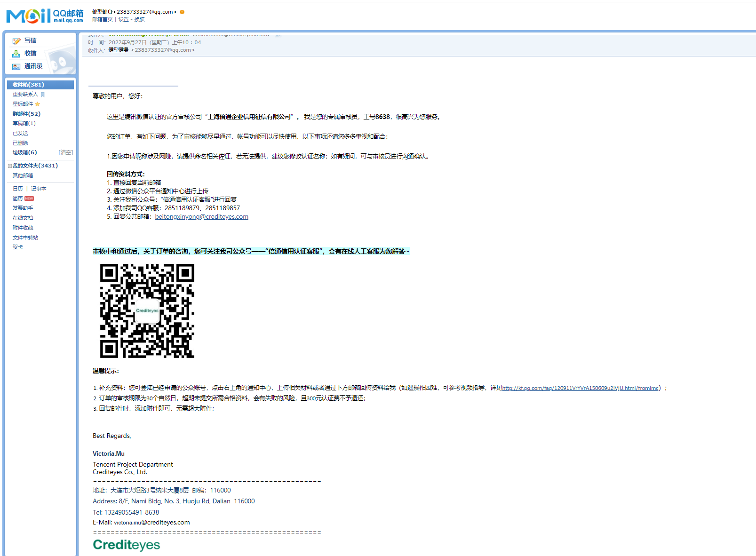Open 垃圾箱(6) spam folder
Image resolution: width=756 pixels, height=556 pixels.
point(24,152)
